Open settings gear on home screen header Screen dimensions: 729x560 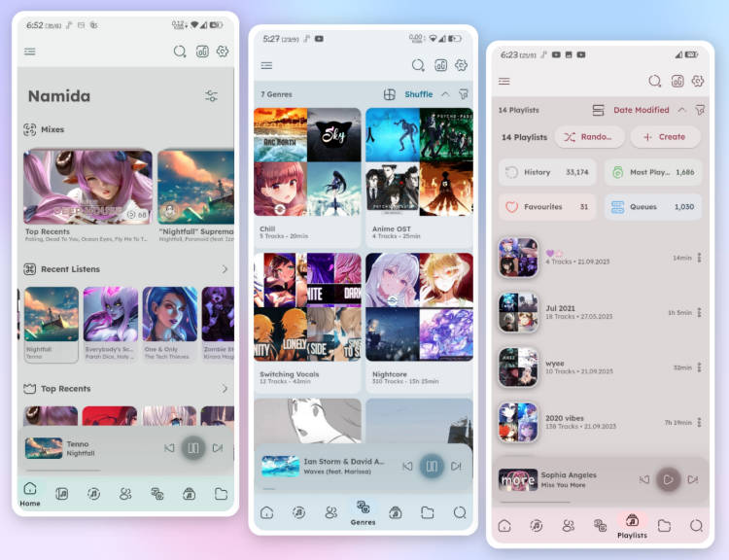pos(223,52)
